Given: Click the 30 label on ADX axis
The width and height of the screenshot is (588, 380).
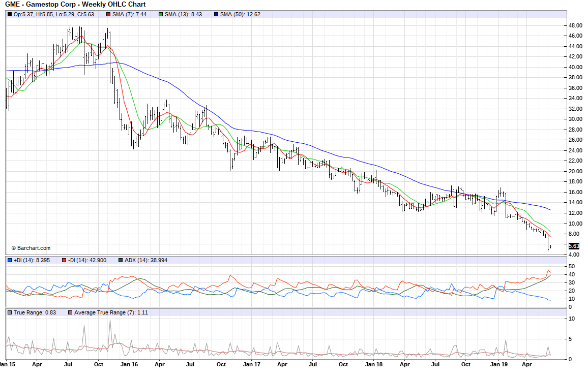Looking at the screenshot, I should (x=572, y=282).
